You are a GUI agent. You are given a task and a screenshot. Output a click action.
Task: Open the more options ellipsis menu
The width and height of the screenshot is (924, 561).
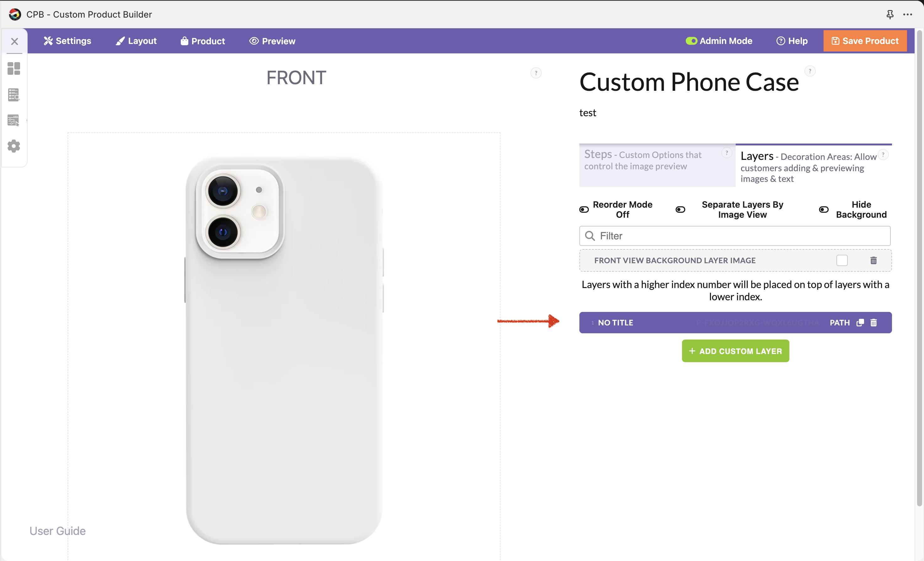[907, 14]
